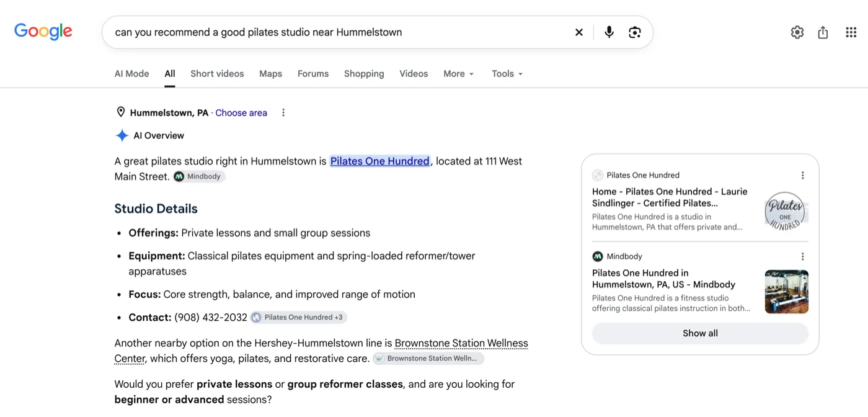Image resolution: width=868 pixels, height=417 pixels.
Task: Open Home - Pilates One Hundred result title
Action: (670, 197)
